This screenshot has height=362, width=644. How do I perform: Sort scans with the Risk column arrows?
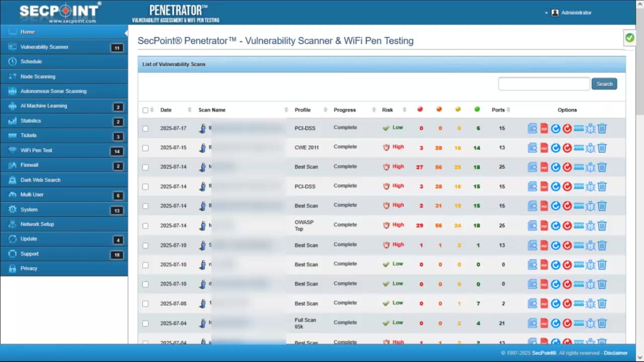(x=405, y=110)
